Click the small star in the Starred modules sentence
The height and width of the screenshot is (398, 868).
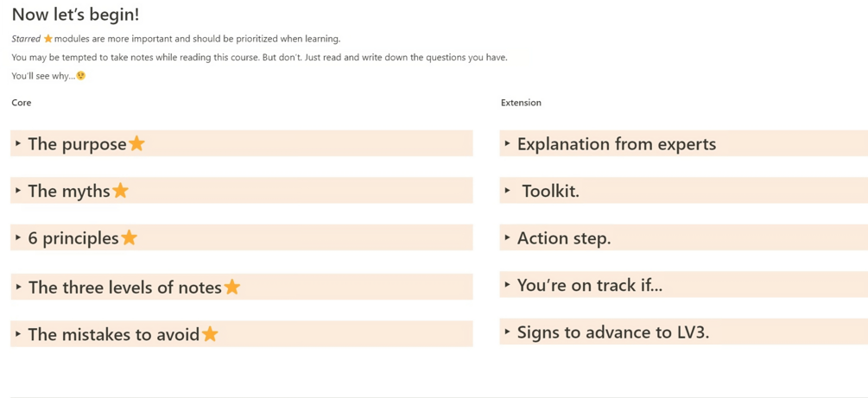click(48, 39)
